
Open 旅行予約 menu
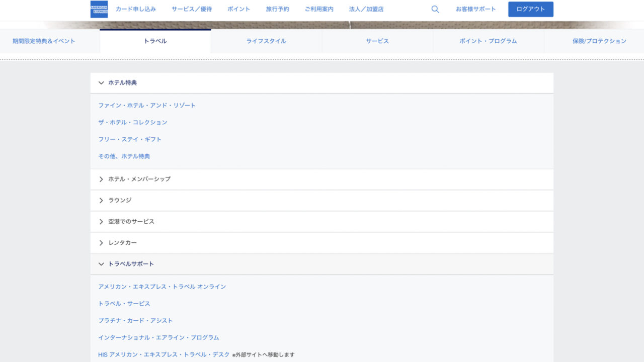pos(278,9)
